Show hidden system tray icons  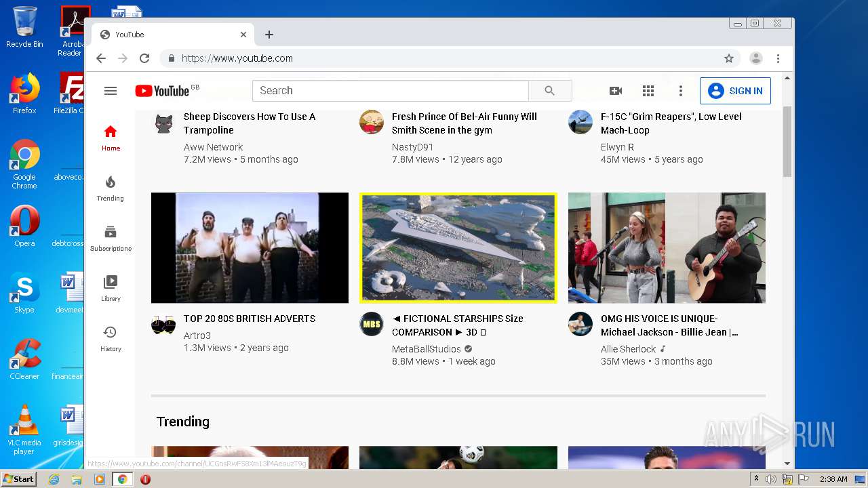click(x=756, y=479)
